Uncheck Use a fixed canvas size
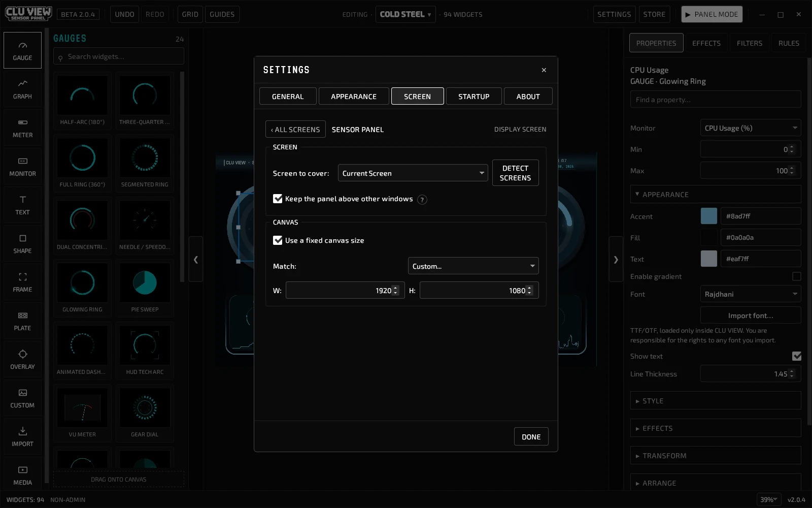The image size is (812, 508). 278,240
